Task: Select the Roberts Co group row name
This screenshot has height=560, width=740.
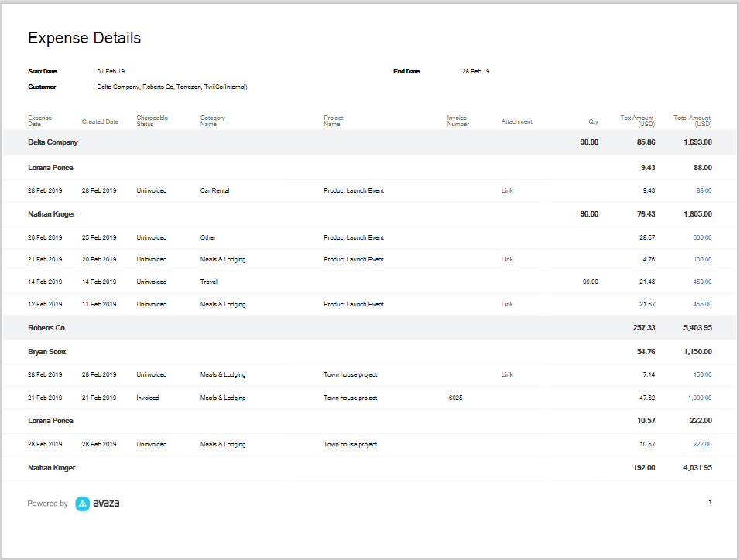Action: pyautogui.click(x=46, y=328)
